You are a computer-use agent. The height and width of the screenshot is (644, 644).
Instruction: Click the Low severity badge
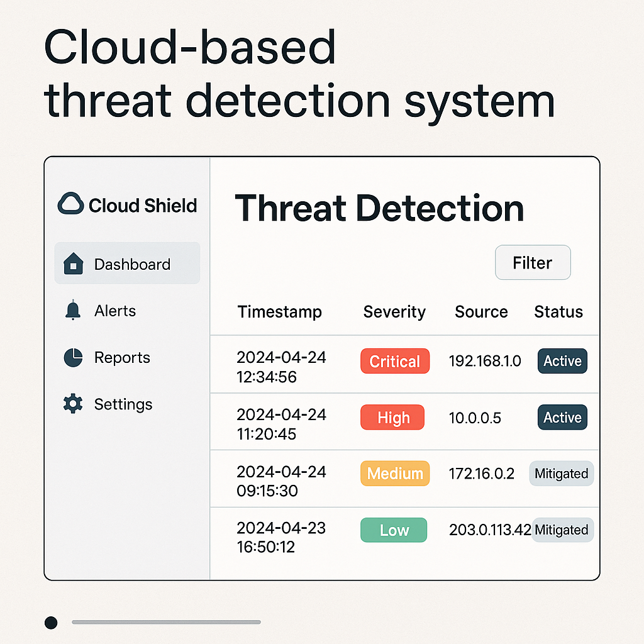[393, 530]
